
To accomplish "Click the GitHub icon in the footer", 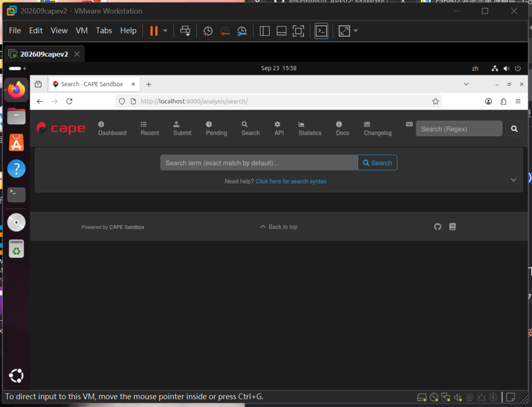I will 437,227.
